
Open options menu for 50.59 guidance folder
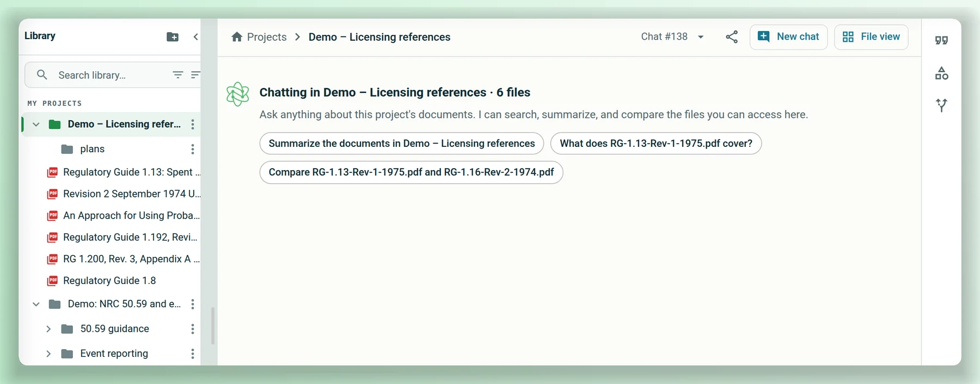(x=192, y=329)
